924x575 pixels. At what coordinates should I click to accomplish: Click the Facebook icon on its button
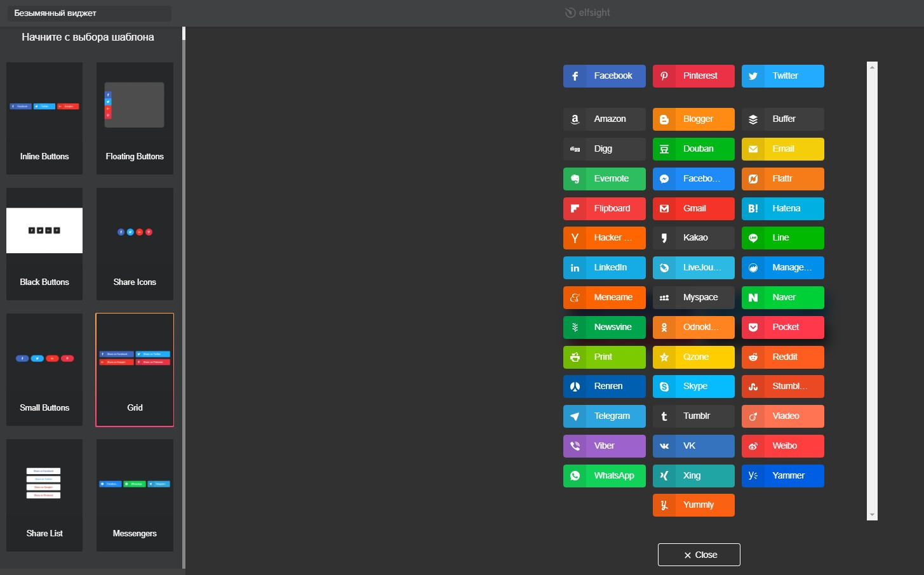pyautogui.click(x=575, y=76)
